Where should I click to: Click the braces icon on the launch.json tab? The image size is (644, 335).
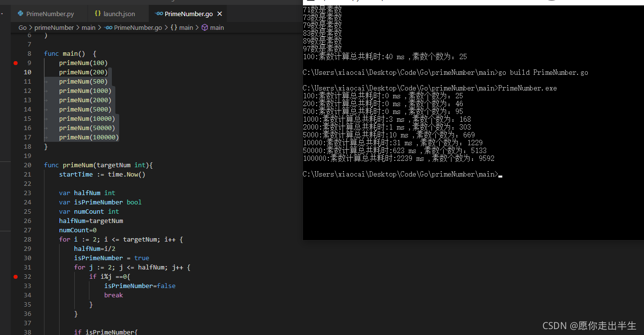[x=98, y=14]
